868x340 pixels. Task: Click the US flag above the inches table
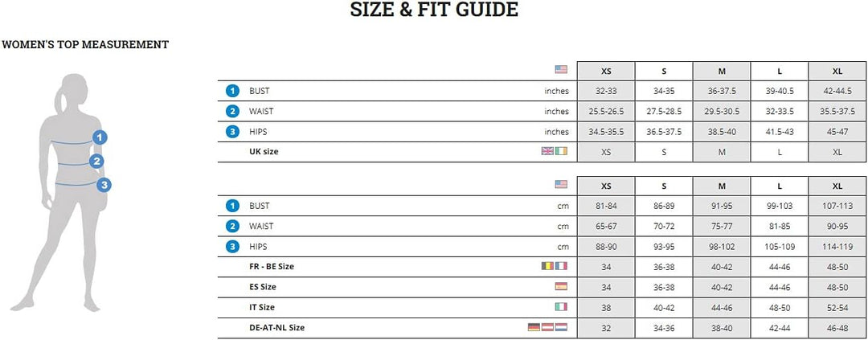560,70
